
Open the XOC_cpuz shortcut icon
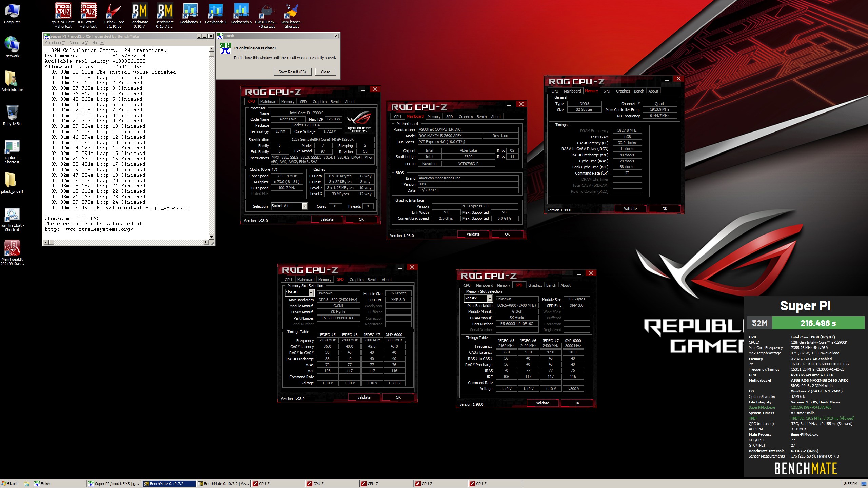pos(88,16)
